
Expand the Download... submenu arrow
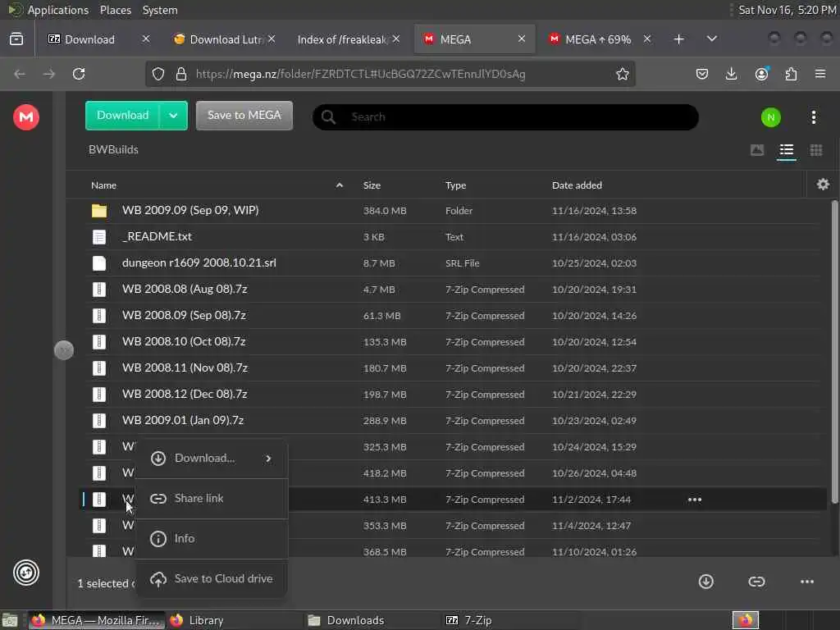point(268,459)
